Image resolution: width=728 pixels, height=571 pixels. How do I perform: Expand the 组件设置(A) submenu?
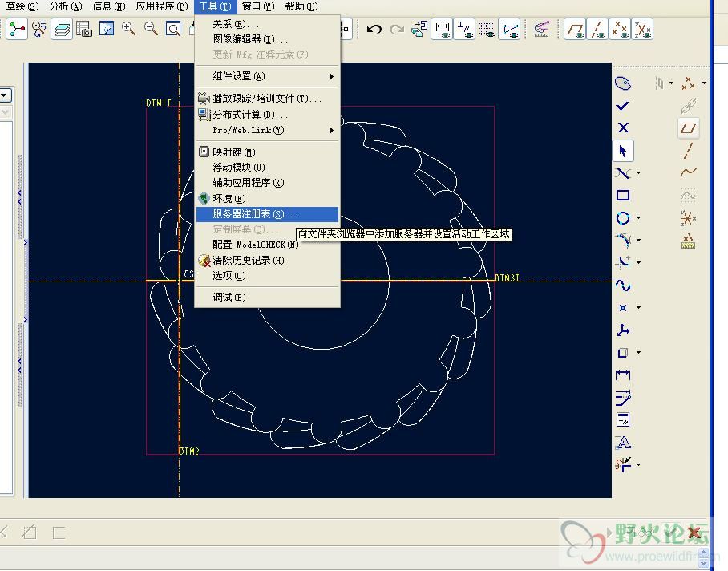pos(267,76)
